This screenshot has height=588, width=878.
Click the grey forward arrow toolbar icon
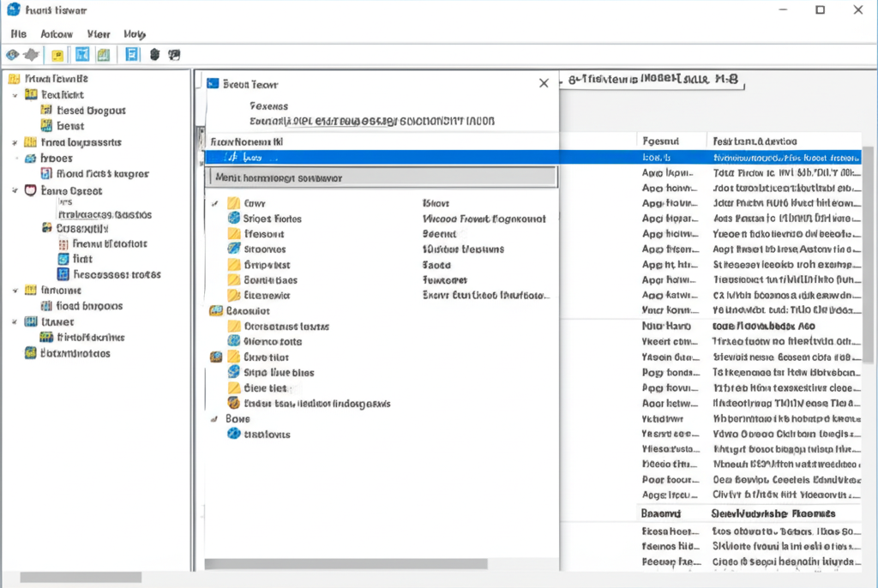click(32, 55)
